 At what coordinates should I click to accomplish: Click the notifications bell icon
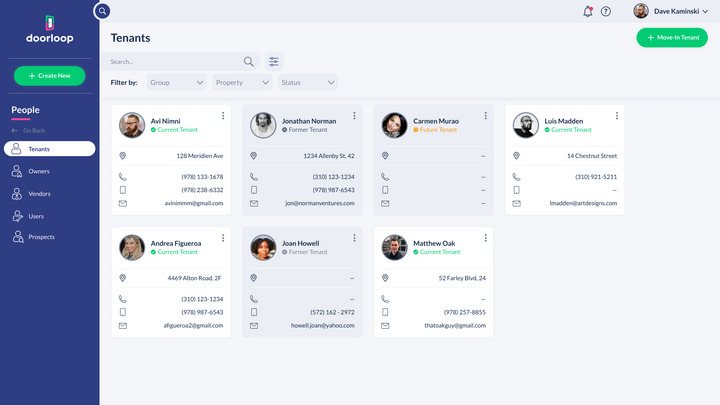tap(587, 11)
